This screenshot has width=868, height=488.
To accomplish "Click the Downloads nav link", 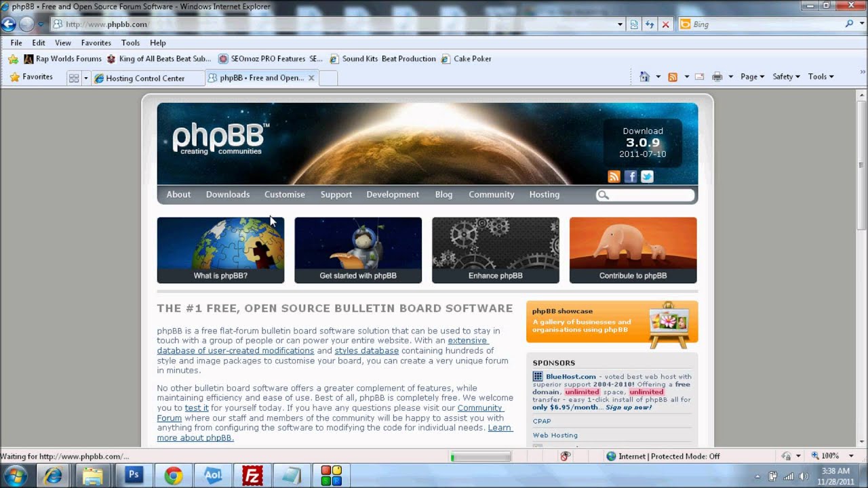I will [x=228, y=195].
